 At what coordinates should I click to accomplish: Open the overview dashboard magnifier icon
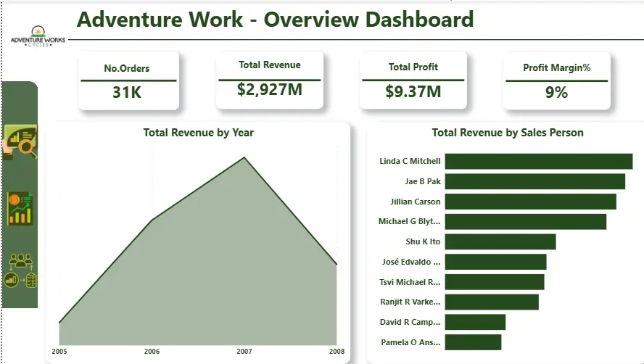click(20, 141)
